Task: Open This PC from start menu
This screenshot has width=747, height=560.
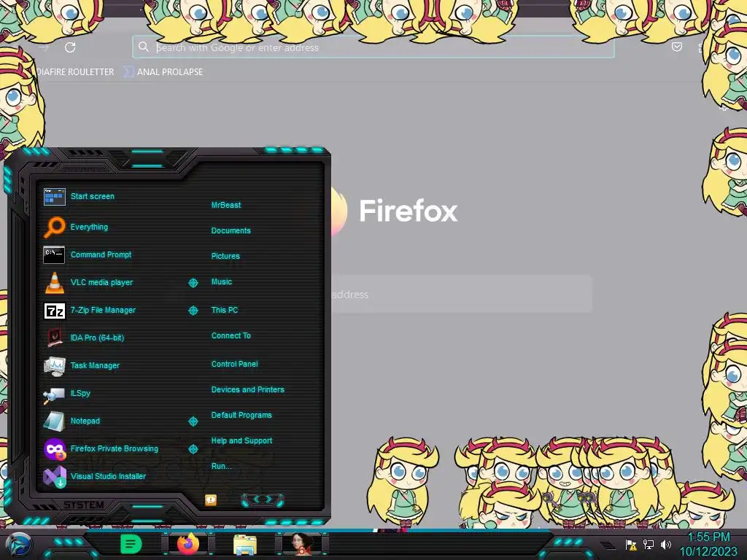Action: coord(225,310)
